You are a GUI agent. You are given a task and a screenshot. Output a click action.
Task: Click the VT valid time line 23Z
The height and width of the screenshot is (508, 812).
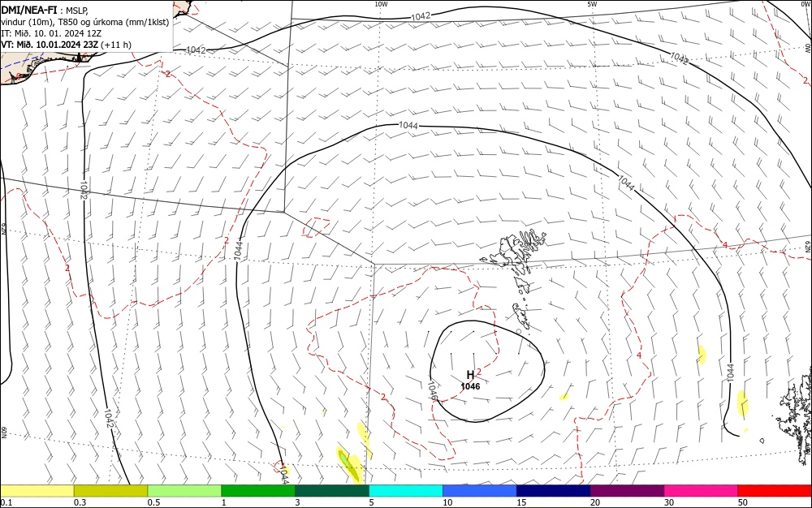click(67, 45)
